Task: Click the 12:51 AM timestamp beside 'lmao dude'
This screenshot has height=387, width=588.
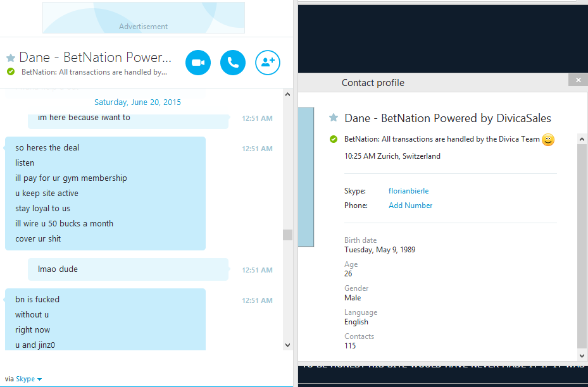Action: click(x=257, y=270)
